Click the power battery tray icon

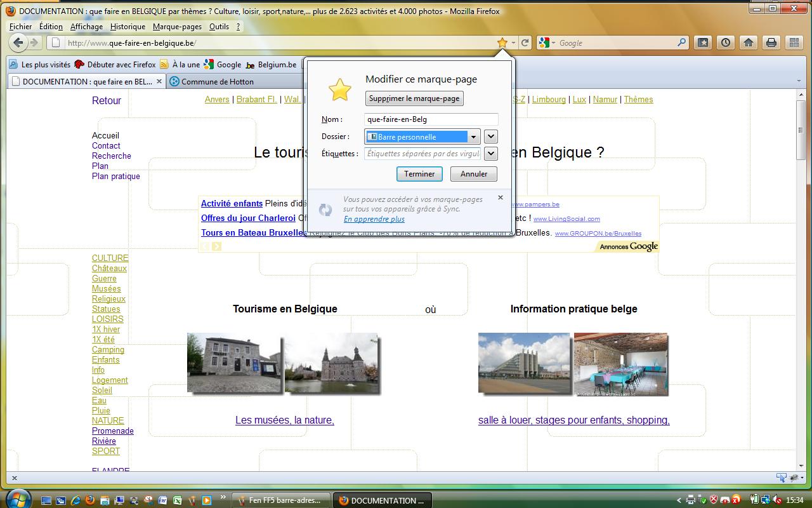(754, 500)
